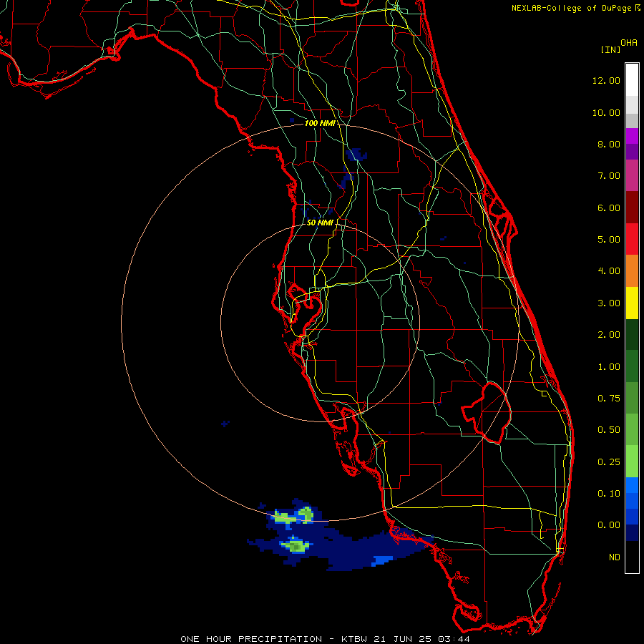Click the light blue legend swatch
The image size is (644, 644).
[x=632, y=485]
